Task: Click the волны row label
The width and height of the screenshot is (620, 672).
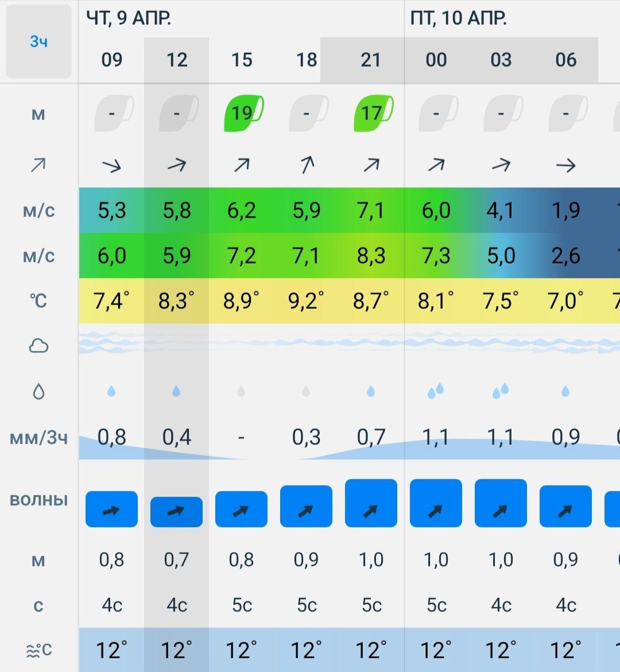Action: 38,500
